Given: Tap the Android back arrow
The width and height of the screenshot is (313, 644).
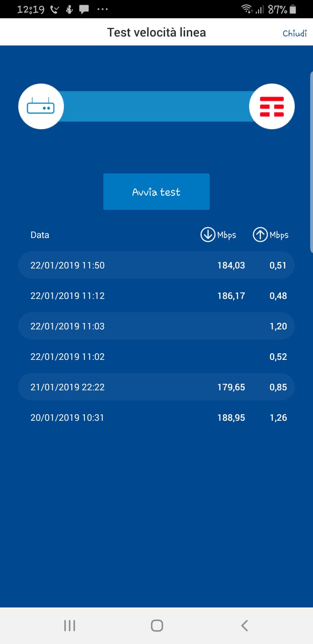Looking at the screenshot, I should click(x=244, y=626).
